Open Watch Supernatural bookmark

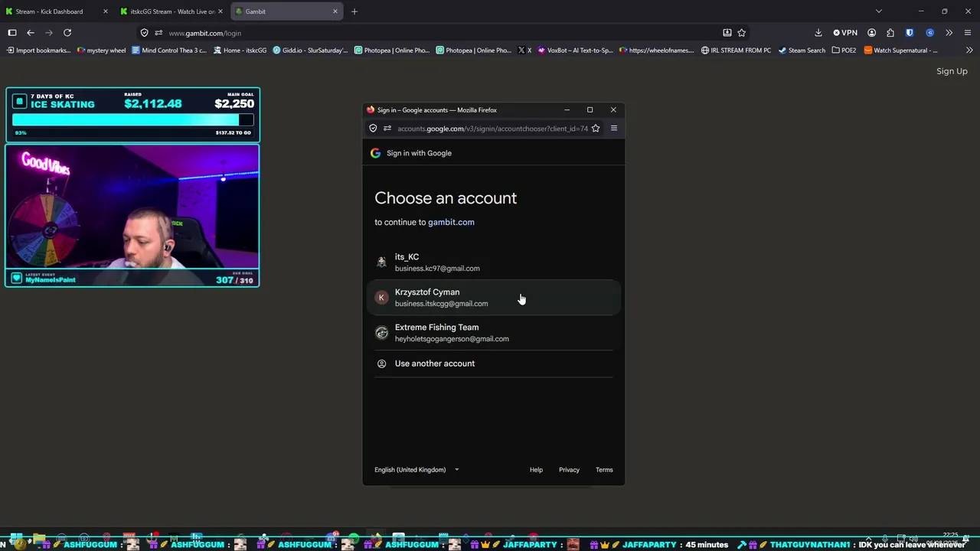(x=900, y=51)
